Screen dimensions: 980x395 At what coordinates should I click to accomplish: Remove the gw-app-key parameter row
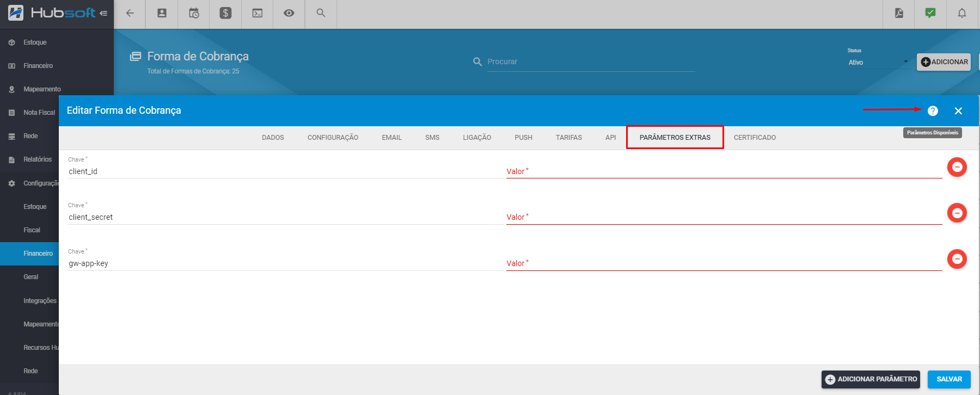[957, 259]
